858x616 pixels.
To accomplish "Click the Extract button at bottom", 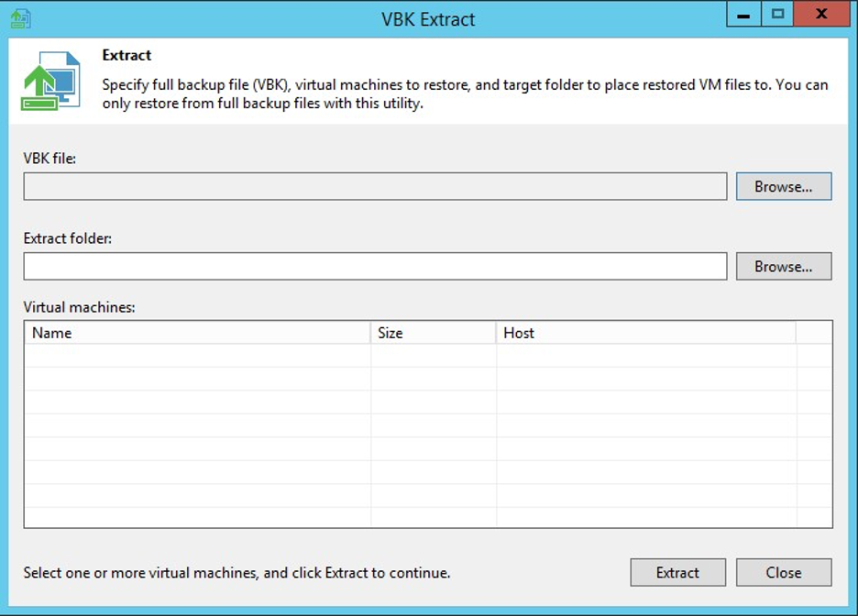I will pyautogui.click(x=678, y=572).
